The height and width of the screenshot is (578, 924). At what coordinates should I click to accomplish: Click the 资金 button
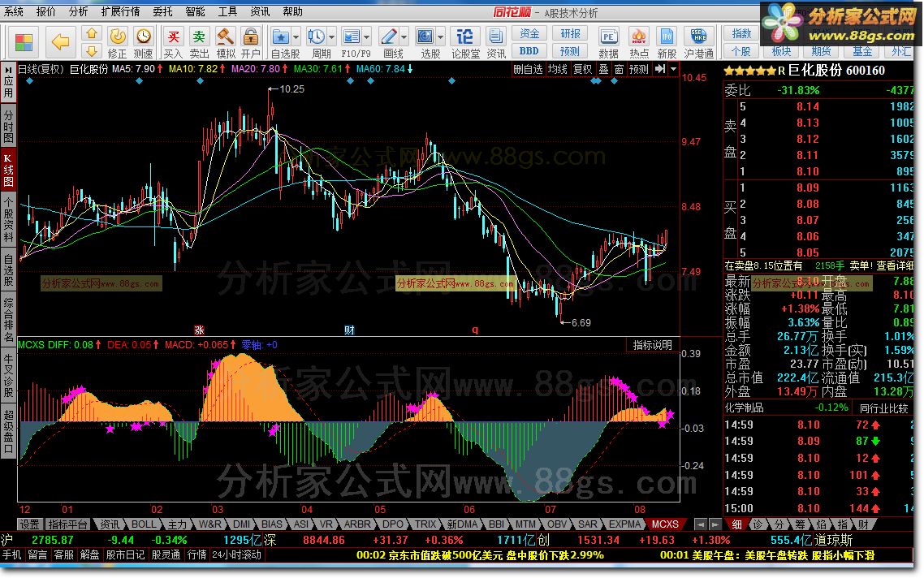[x=529, y=33]
